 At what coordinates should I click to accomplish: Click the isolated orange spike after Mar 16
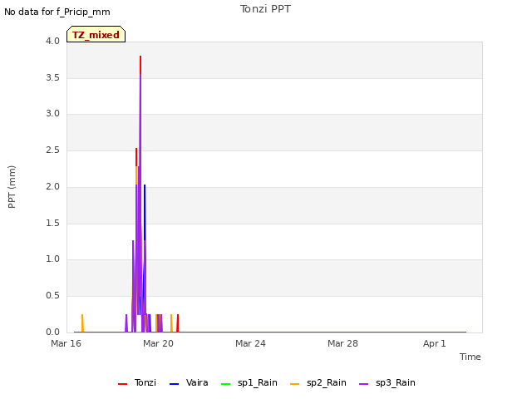pos(82,323)
